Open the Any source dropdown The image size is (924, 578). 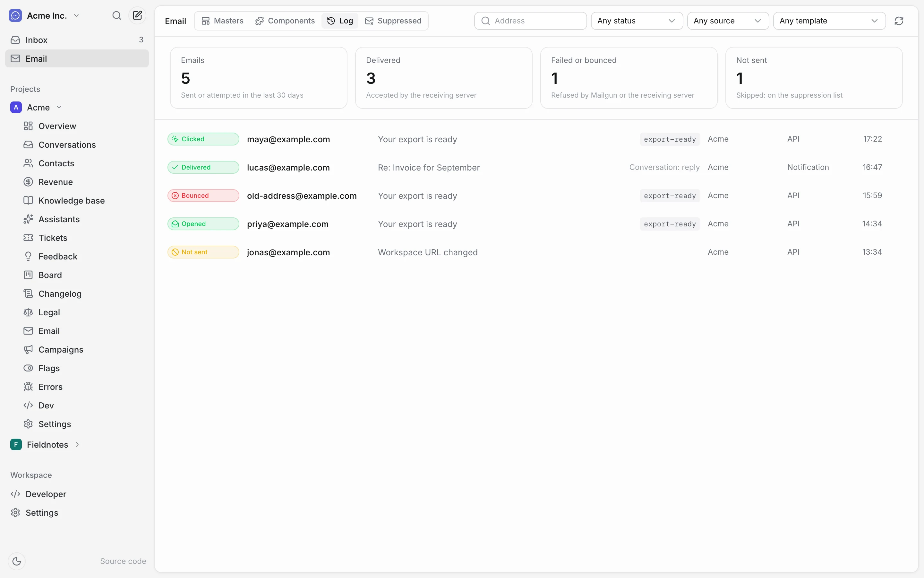728,21
